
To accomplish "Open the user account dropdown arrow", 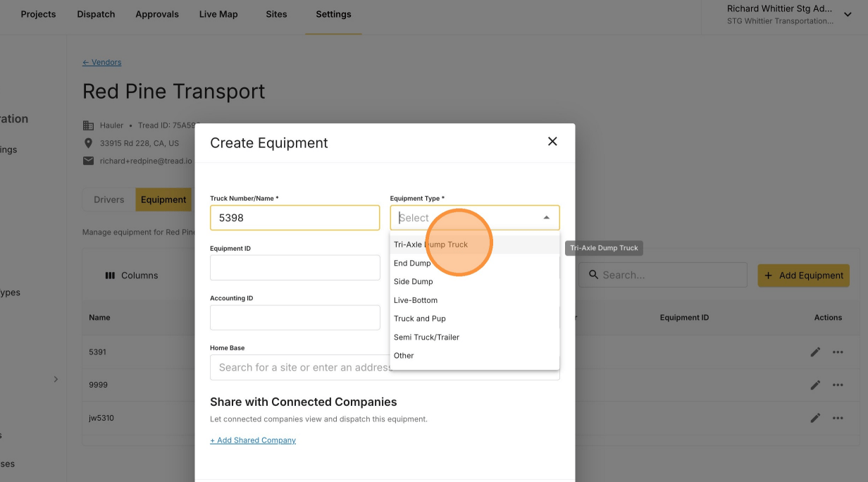I will point(848,15).
